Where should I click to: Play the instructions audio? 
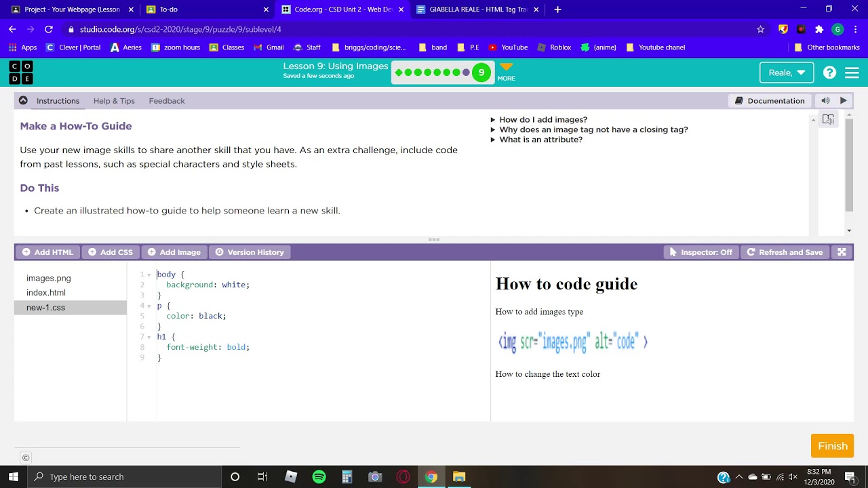click(843, 100)
